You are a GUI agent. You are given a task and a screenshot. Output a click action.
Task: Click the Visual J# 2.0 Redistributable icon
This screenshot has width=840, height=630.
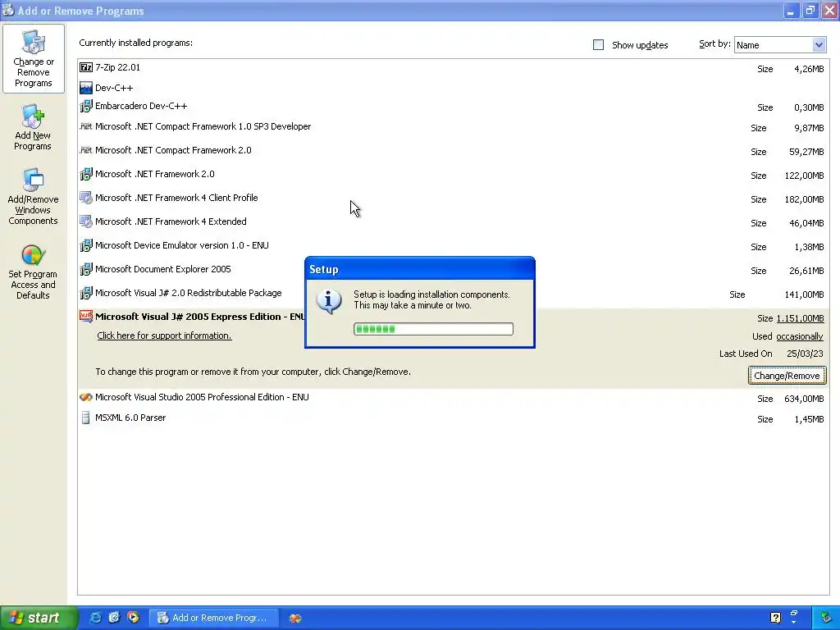point(85,293)
